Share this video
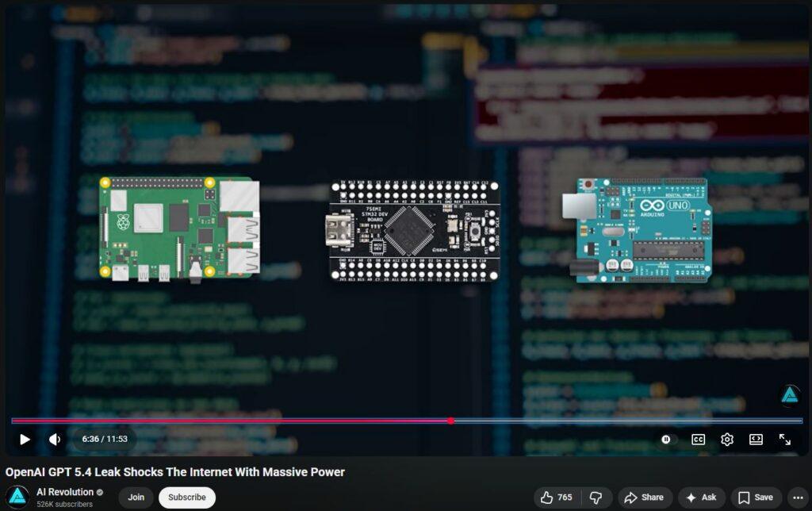 [x=644, y=498]
